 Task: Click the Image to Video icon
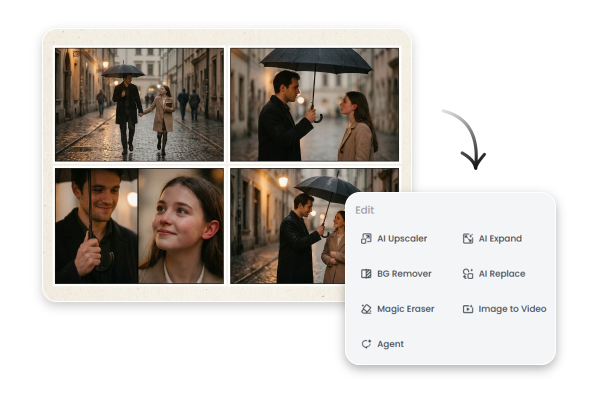point(468,309)
